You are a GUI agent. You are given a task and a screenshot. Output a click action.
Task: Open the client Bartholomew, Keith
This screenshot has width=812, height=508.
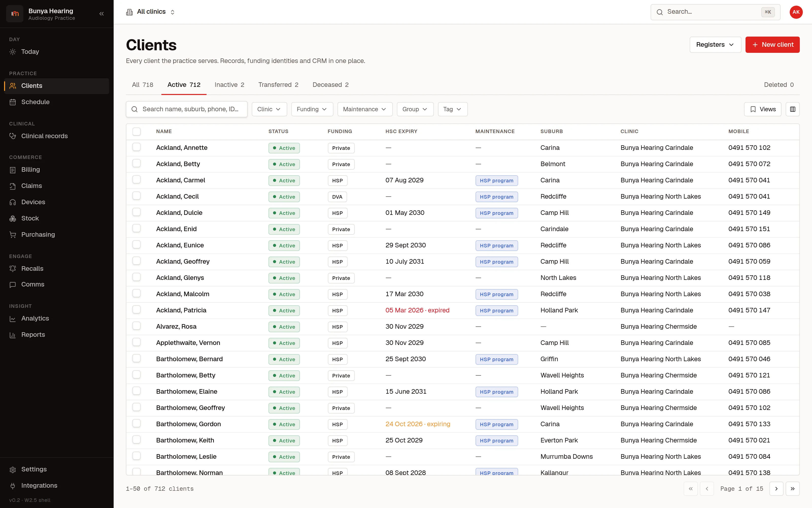click(185, 440)
